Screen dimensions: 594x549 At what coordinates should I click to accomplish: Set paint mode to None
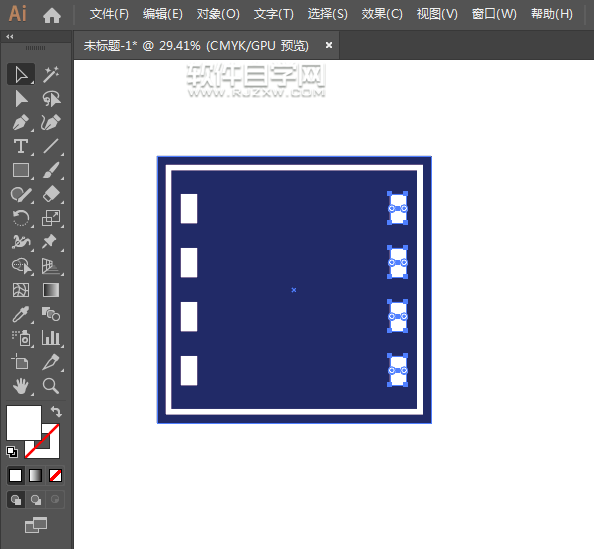[55, 475]
